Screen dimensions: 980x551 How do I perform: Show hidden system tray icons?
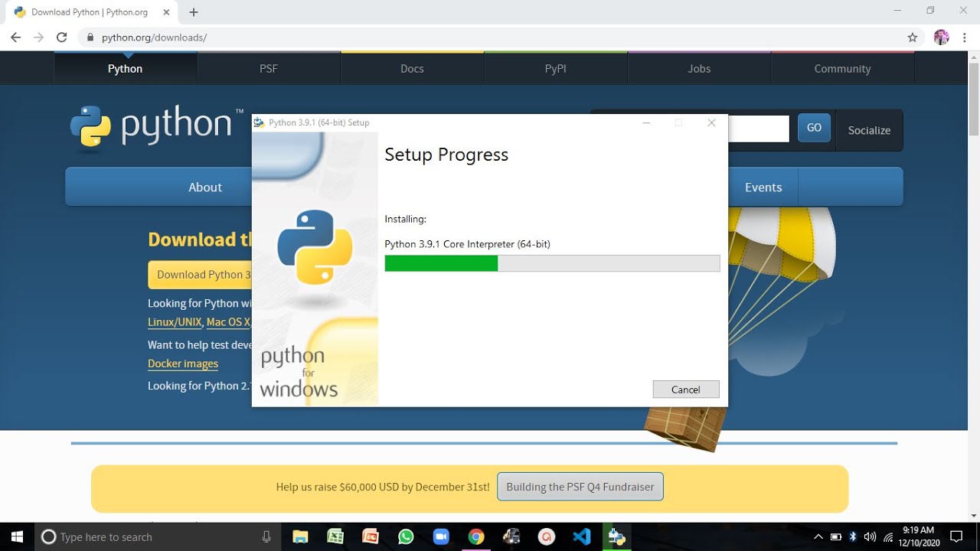(818, 536)
